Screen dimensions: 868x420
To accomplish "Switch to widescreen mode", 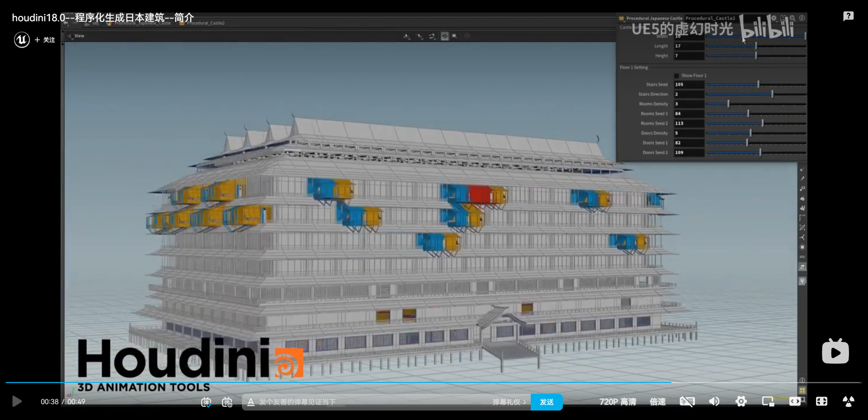I will 795,401.
